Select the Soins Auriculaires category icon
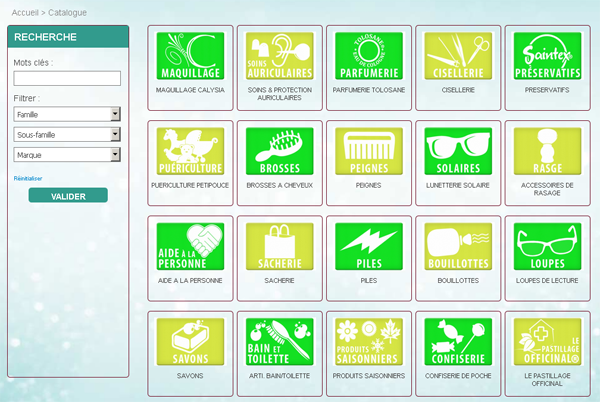This screenshot has height=402, width=600. coord(279,56)
